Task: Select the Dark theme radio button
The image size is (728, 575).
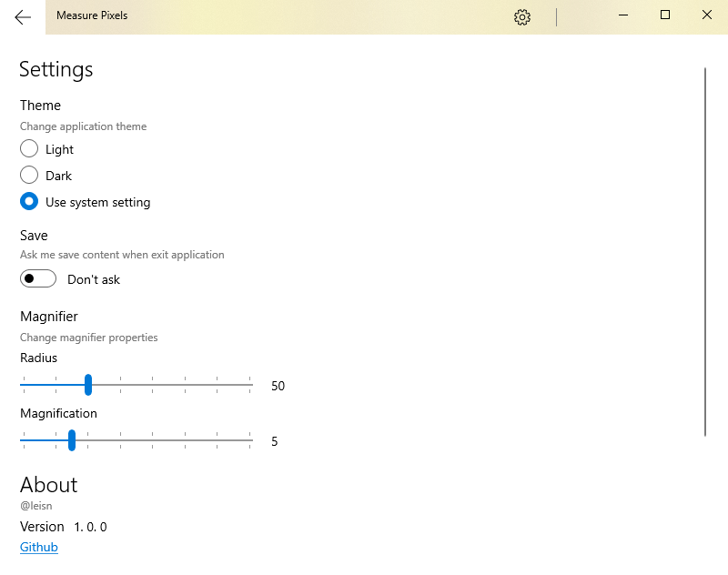Action: [29, 176]
